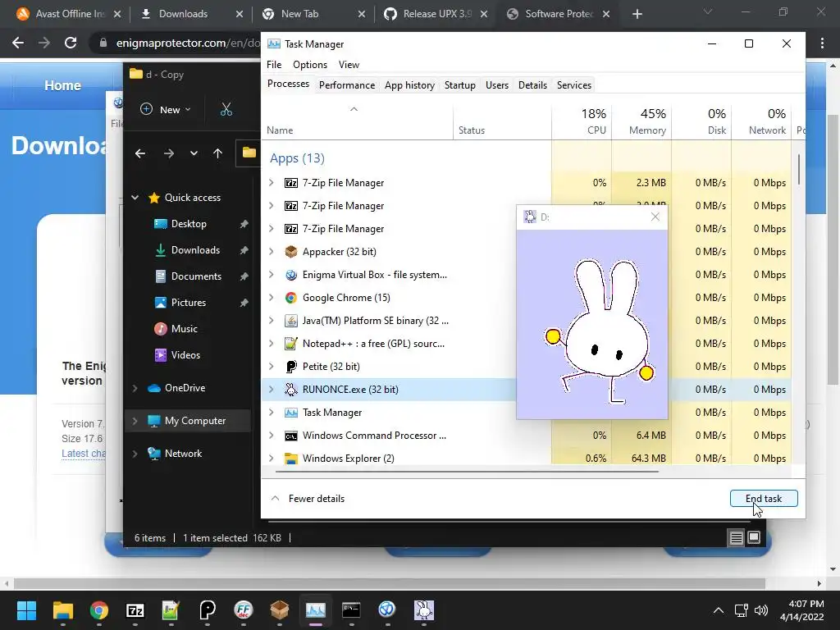
Task: Switch to Task Manager taskbar icon
Action: pos(316,610)
